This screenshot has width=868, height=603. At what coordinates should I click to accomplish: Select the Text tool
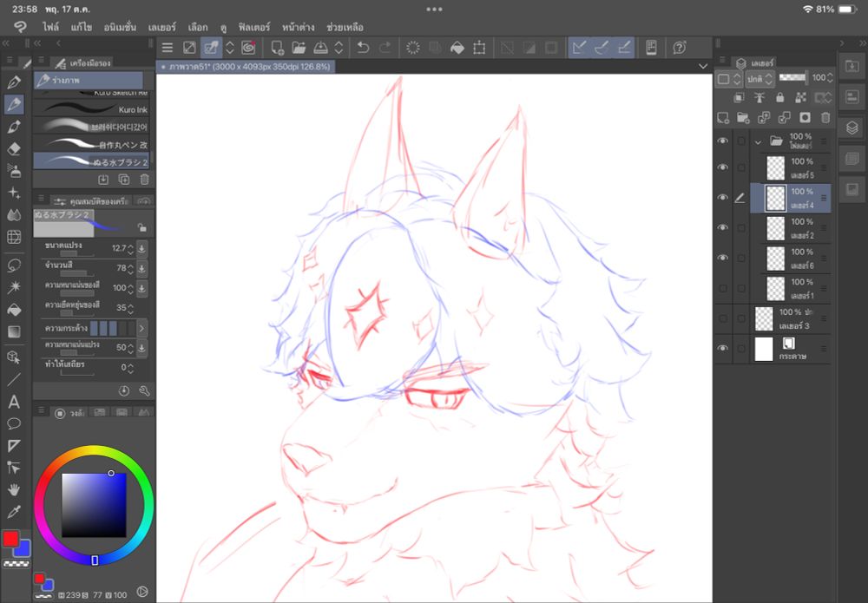pos(14,402)
